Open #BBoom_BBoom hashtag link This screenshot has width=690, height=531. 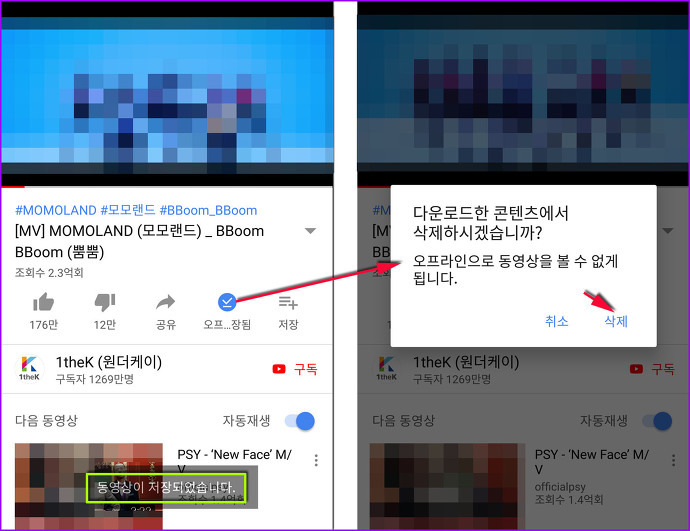(208, 210)
